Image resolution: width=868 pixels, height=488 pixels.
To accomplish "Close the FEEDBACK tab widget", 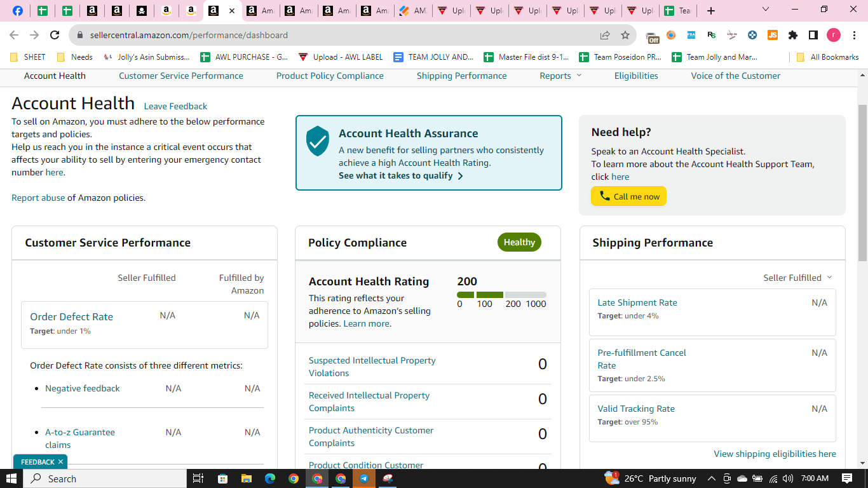I will (60, 462).
